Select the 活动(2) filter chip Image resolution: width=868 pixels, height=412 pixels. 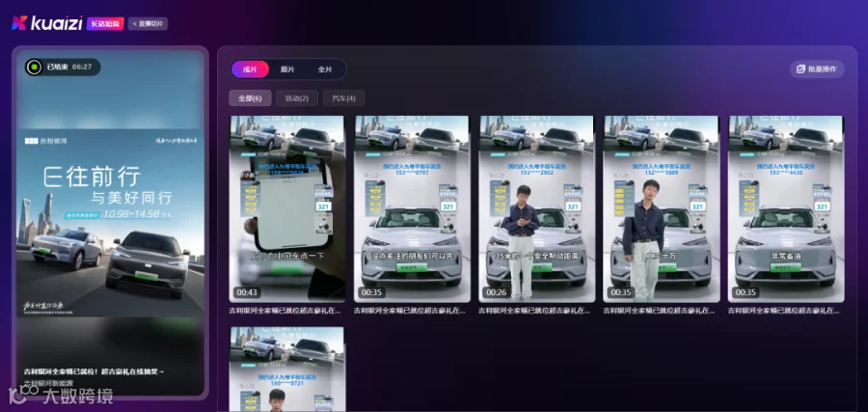(x=297, y=98)
